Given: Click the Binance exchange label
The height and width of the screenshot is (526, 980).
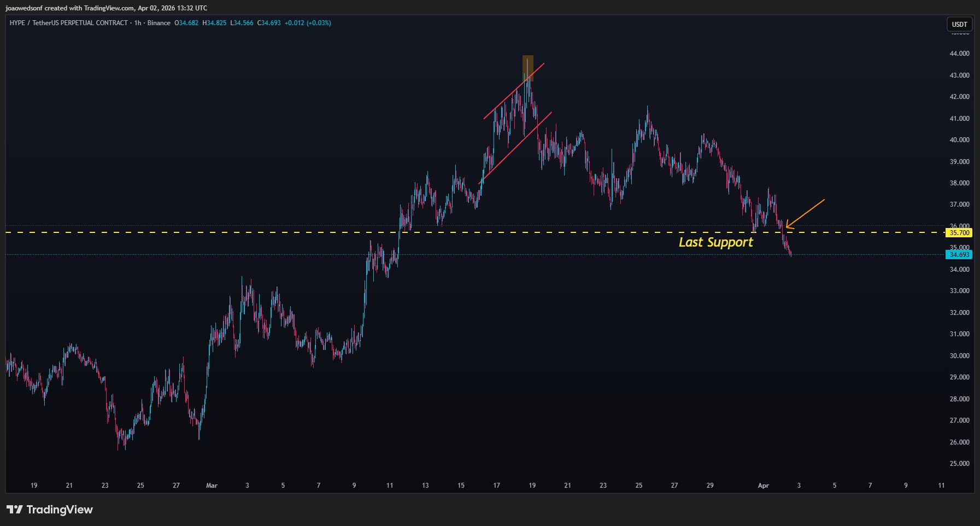Looking at the screenshot, I should pyautogui.click(x=159, y=23).
